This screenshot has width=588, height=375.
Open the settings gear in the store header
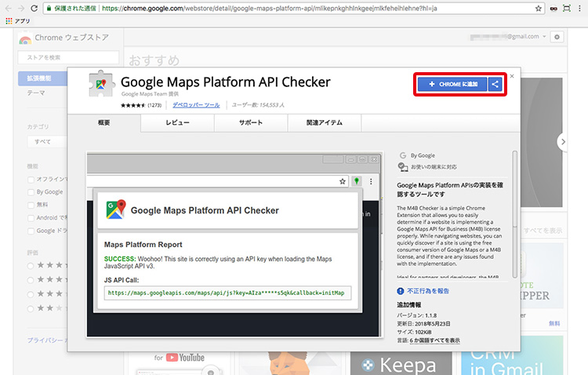click(557, 37)
